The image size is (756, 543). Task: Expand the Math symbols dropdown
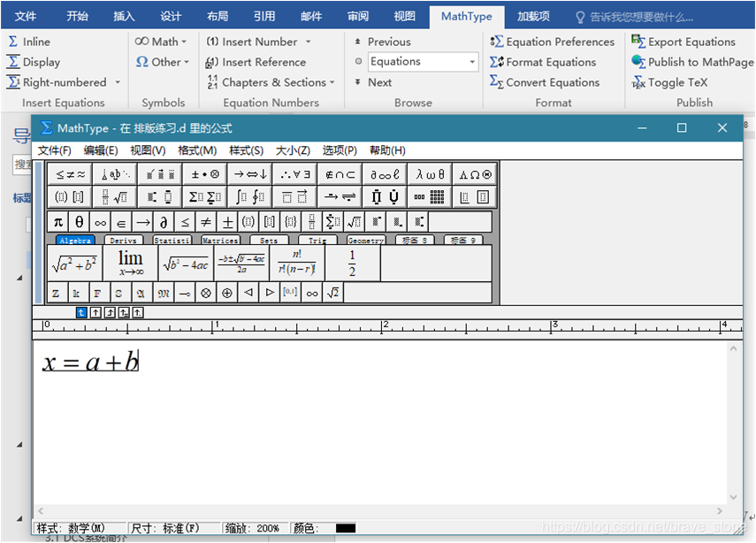pyautogui.click(x=184, y=42)
